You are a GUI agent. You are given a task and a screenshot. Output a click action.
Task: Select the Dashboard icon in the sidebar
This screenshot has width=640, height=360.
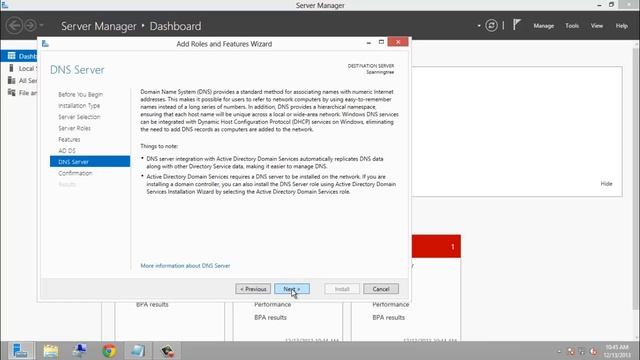(11, 56)
